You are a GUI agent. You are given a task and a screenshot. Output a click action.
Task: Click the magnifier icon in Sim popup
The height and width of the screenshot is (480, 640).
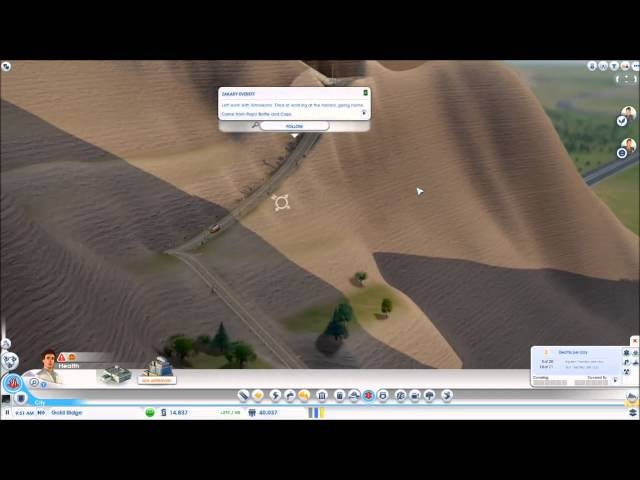(x=255, y=126)
